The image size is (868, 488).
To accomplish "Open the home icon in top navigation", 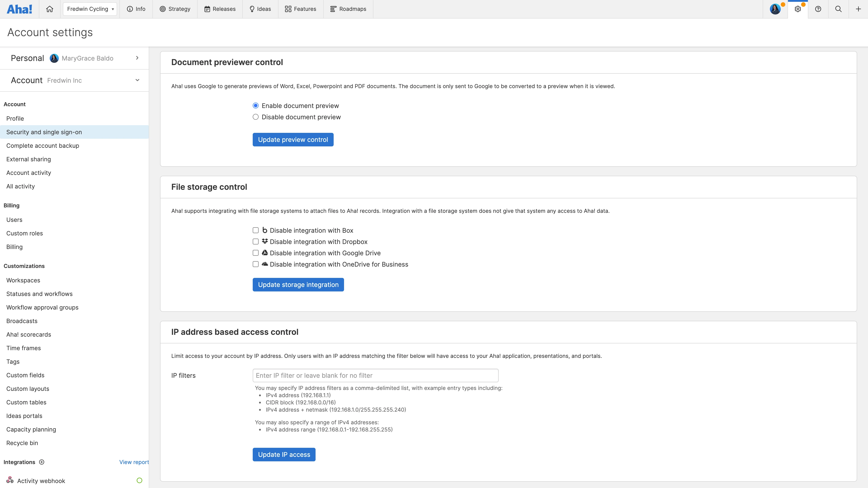I will [x=50, y=9].
